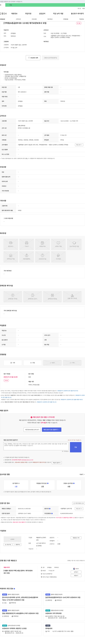Viewport: 85px width, 644px height.
Task: Click the company LOGO thumbnail
Action: (12, 539)
